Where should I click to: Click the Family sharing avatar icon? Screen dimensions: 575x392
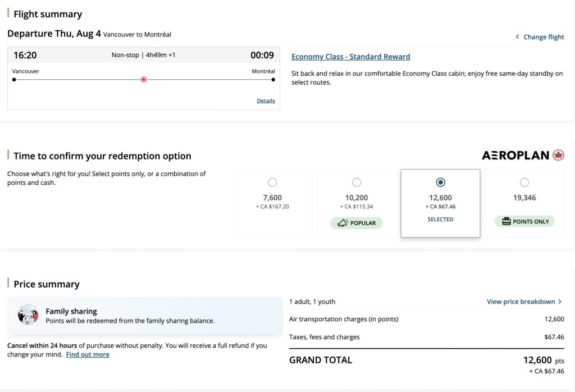[x=28, y=315]
